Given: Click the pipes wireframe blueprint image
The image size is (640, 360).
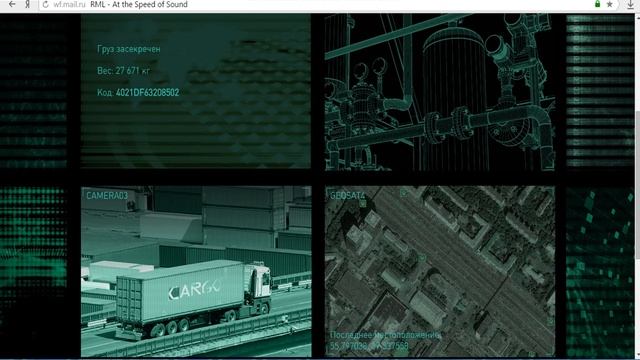Looking at the screenshot, I should pyautogui.click(x=440, y=92).
